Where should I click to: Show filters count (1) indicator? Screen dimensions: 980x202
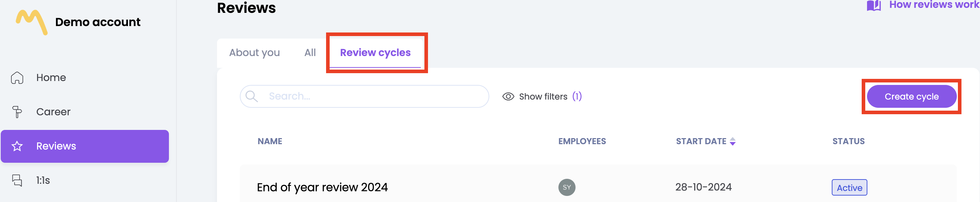(x=577, y=96)
